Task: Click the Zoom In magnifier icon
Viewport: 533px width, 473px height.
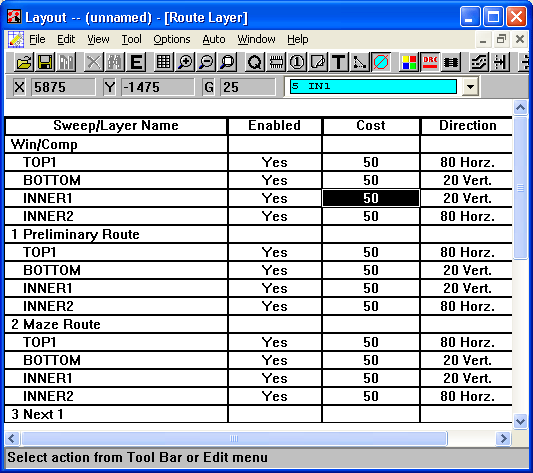Action: click(185, 63)
